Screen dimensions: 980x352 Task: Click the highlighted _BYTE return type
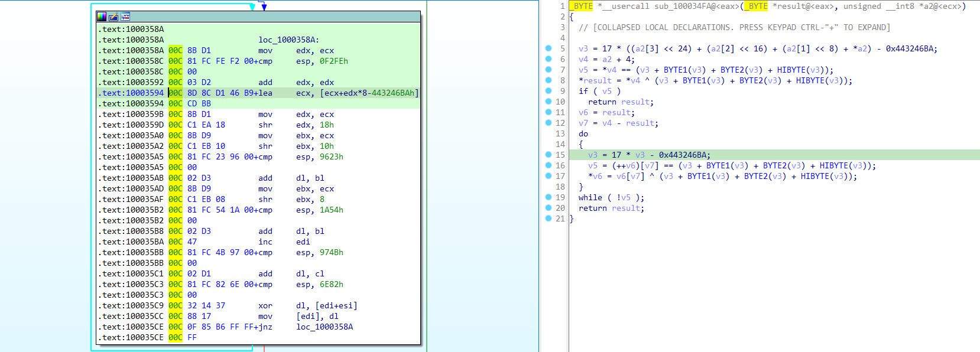point(582,6)
